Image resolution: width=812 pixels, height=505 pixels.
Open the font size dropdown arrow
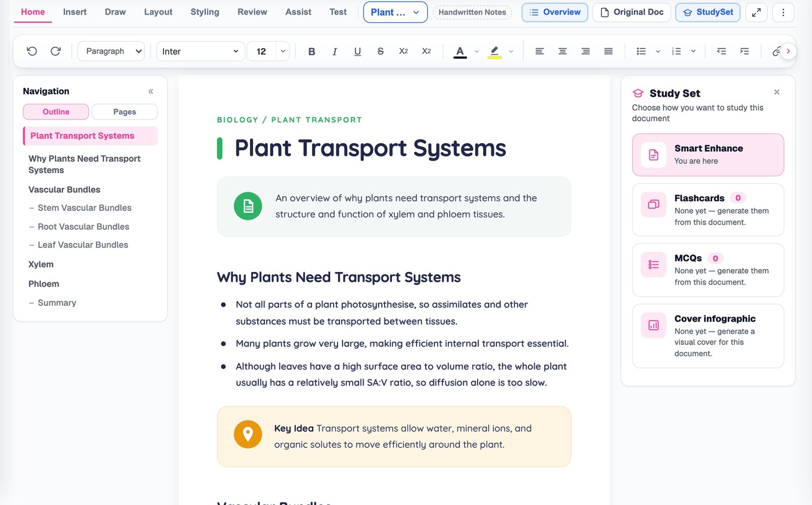point(283,51)
